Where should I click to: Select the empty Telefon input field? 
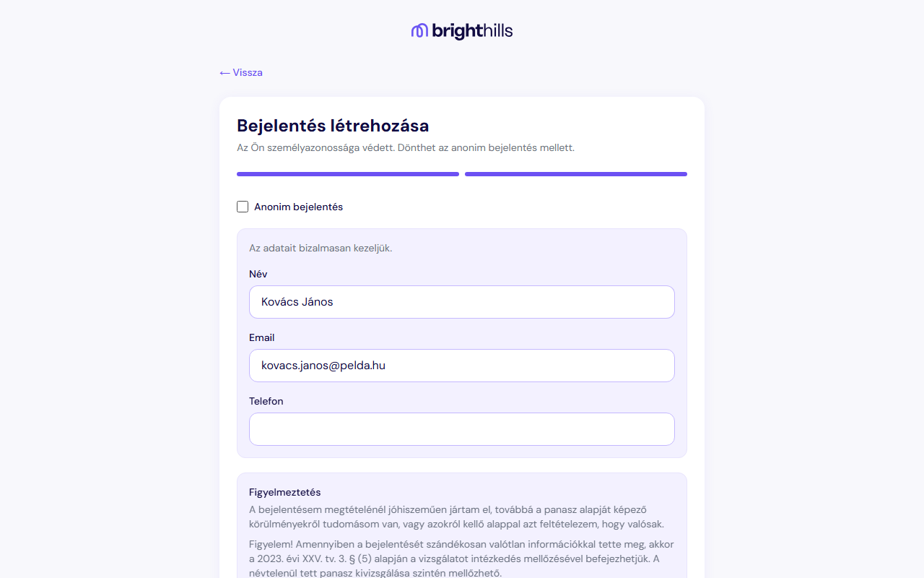click(x=462, y=429)
